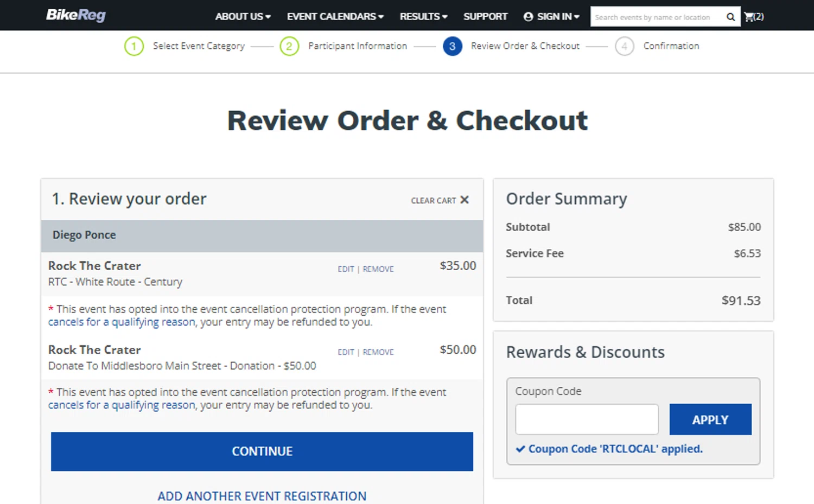This screenshot has width=814, height=504.
Task: Click Review Order & Checkout step label
Action: (x=525, y=46)
